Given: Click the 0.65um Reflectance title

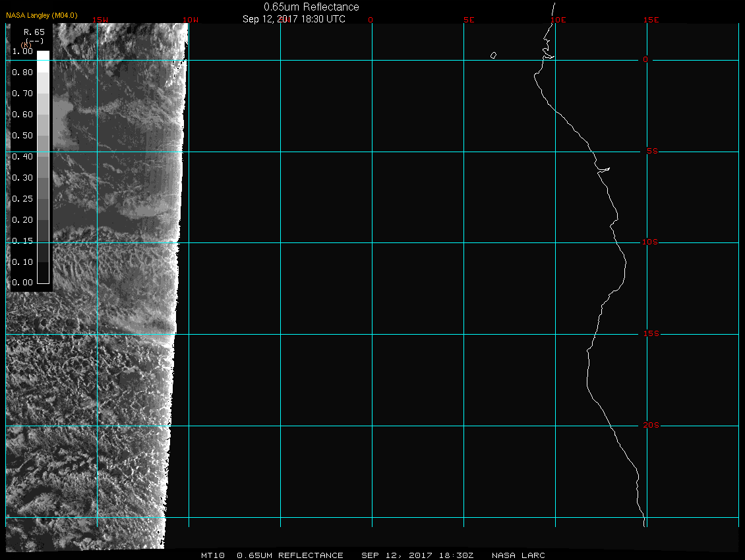Looking at the screenshot, I should pos(311,7).
